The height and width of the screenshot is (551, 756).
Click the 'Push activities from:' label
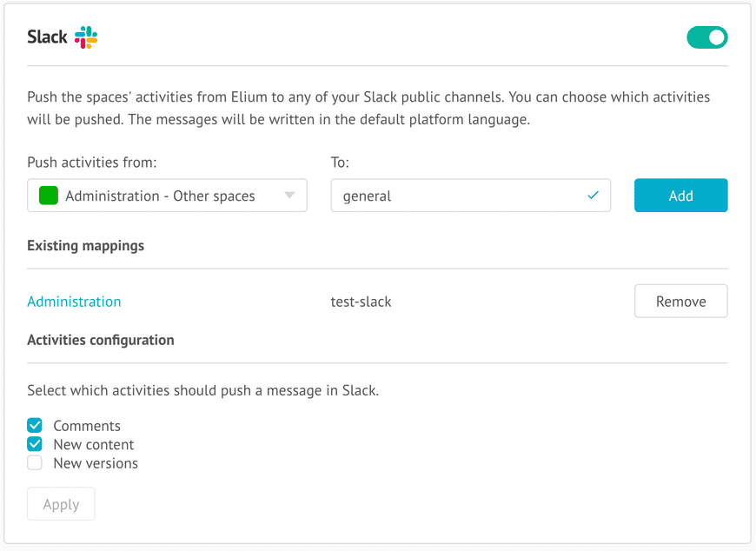coord(91,163)
